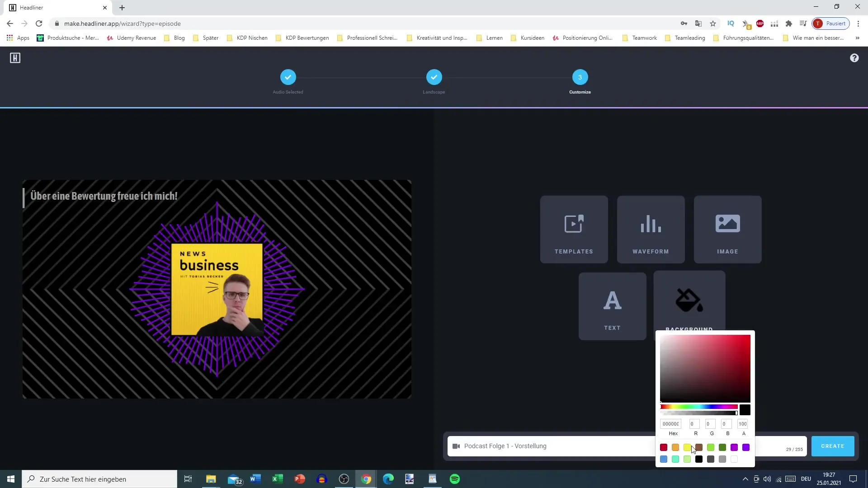
Task: Open the Image customization tile
Action: pyautogui.click(x=727, y=229)
